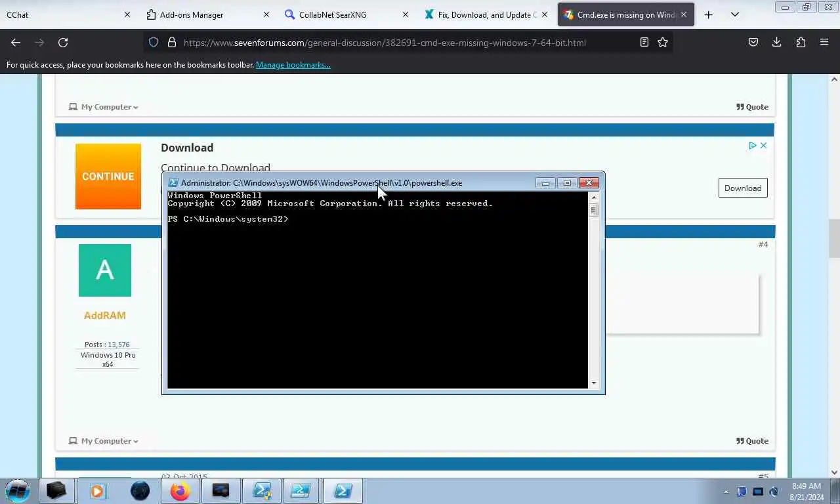Viewport: 840px width, 504px height.
Task: Open the tracking protection shield icon
Action: pos(154,42)
